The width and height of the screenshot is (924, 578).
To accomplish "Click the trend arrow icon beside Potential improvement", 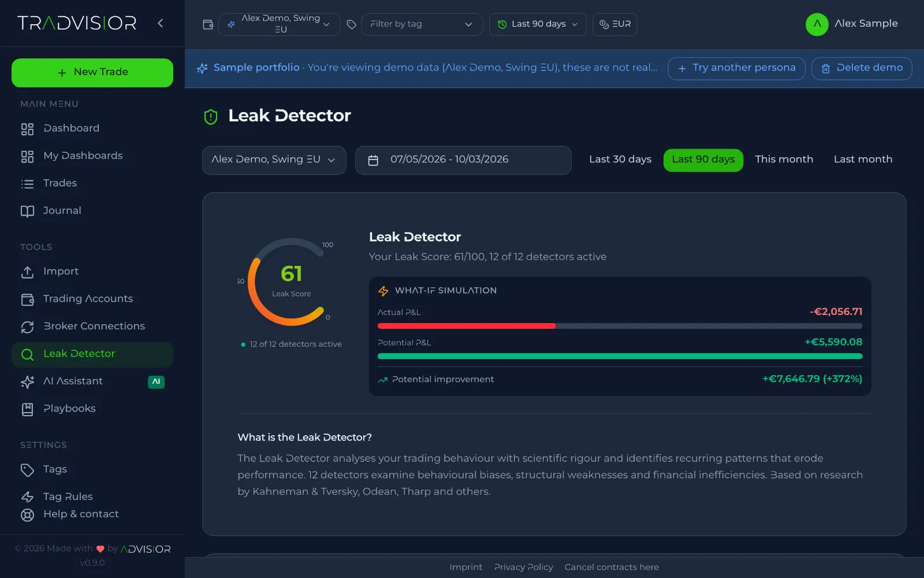I will (x=382, y=380).
